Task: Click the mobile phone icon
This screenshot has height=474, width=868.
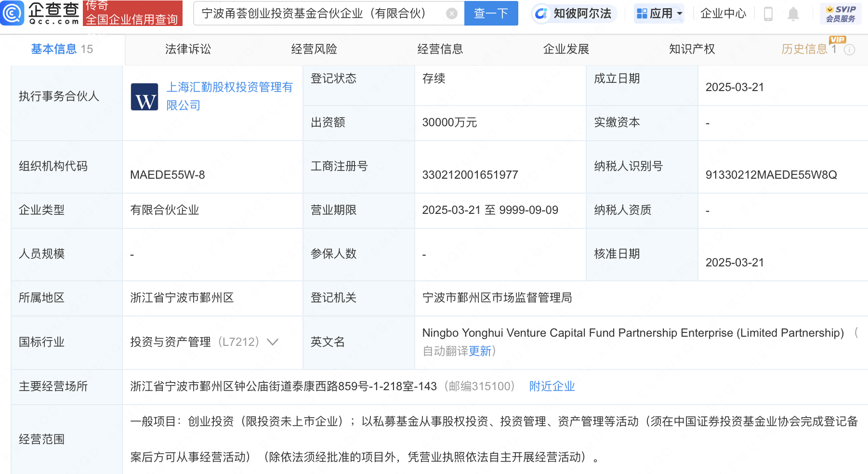Action: (768, 14)
